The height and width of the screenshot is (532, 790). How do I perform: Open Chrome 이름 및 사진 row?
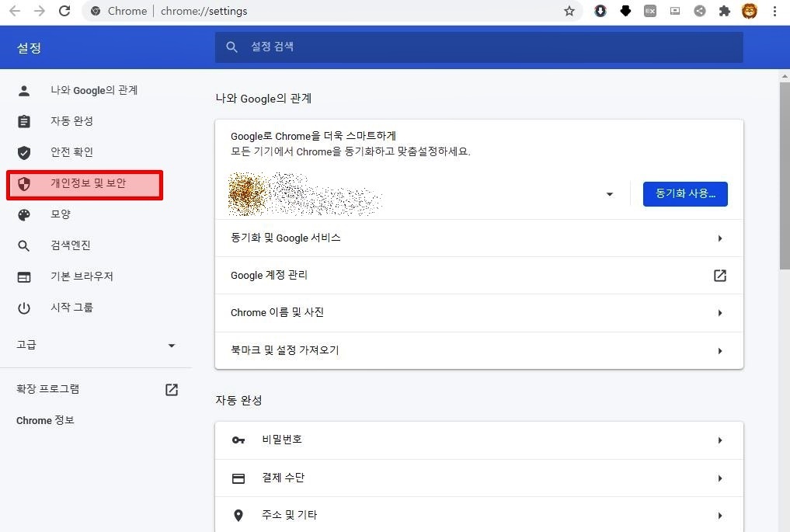[x=479, y=313]
